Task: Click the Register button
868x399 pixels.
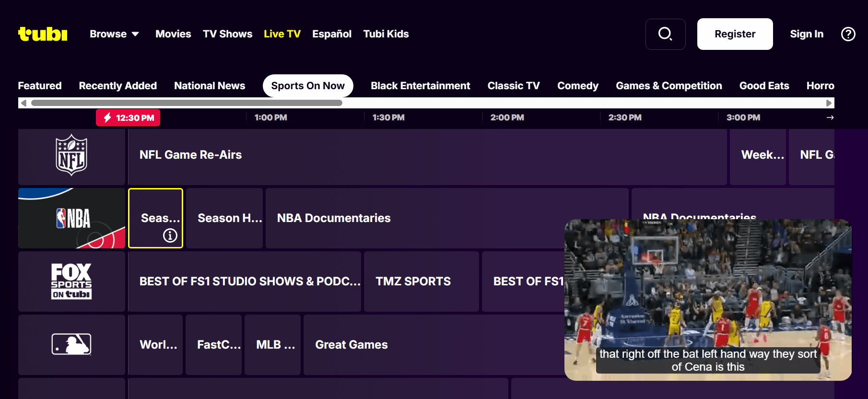Action: pos(735,34)
